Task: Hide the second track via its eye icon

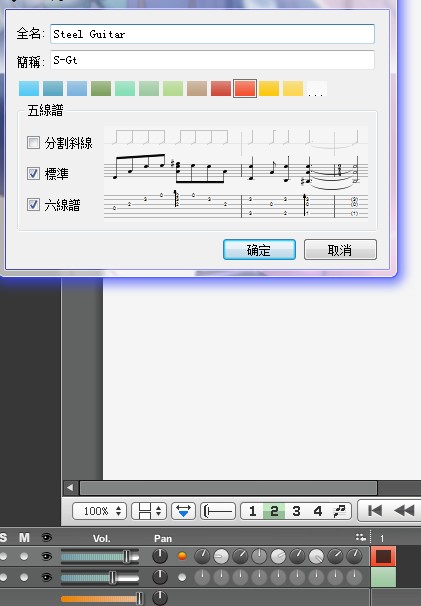Action: (47, 577)
